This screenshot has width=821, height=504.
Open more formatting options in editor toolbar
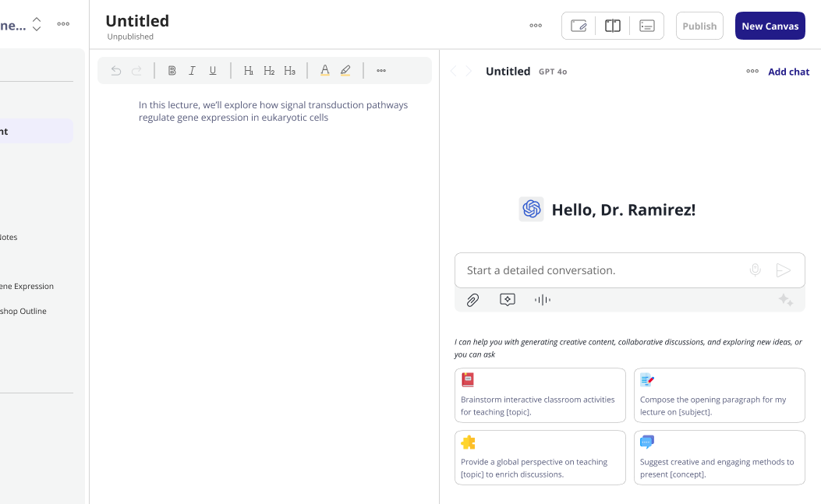pyautogui.click(x=381, y=71)
